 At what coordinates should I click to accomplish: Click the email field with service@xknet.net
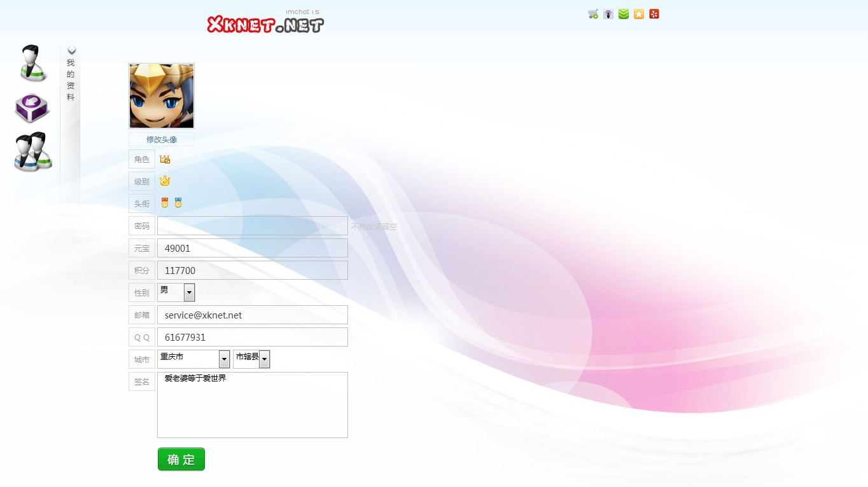[x=252, y=315]
